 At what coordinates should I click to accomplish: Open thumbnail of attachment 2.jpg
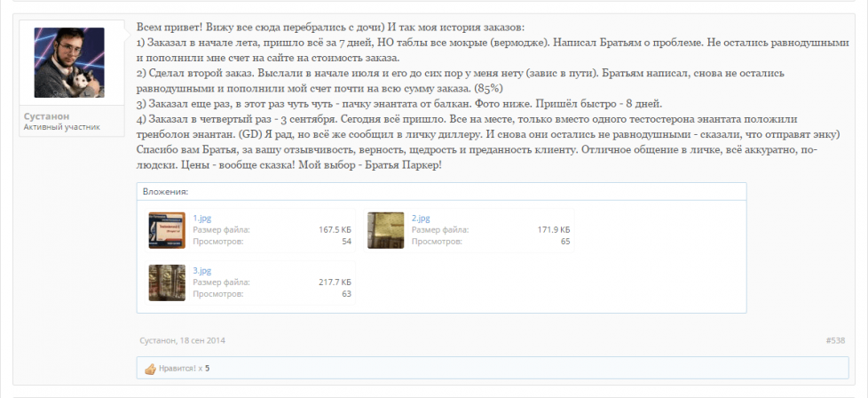pos(385,231)
